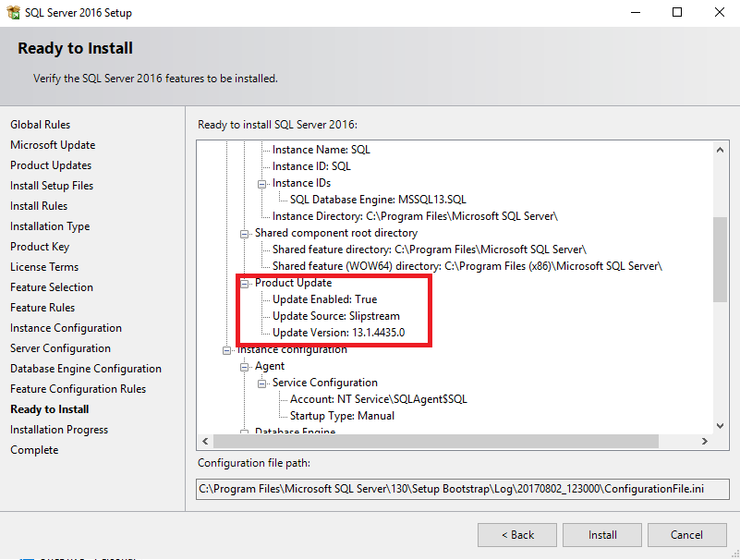740x560 pixels.
Task: Select the Update Source: Slipstream entry
Action: pos(335,316)
